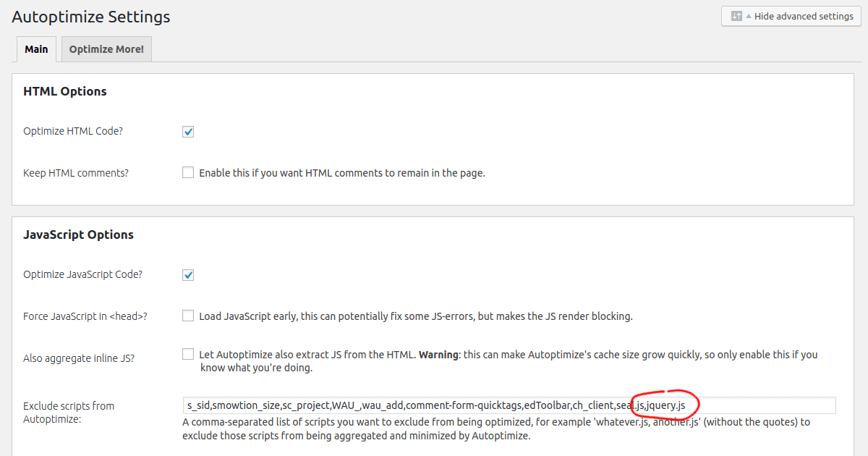Click the 'Load JavaScript early' description text

[416, 316]
